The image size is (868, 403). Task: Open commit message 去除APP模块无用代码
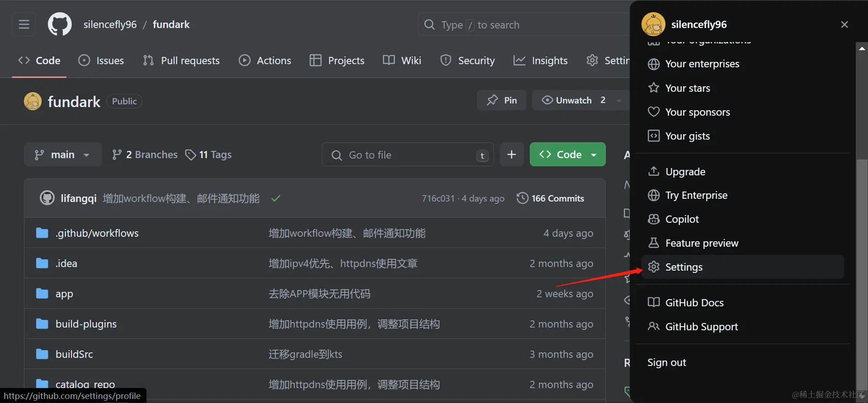coord(319,294)
